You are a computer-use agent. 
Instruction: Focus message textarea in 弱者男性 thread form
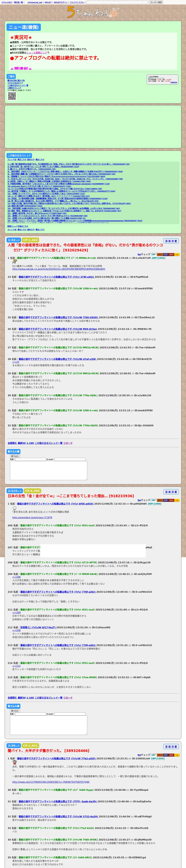coord(49,470)
